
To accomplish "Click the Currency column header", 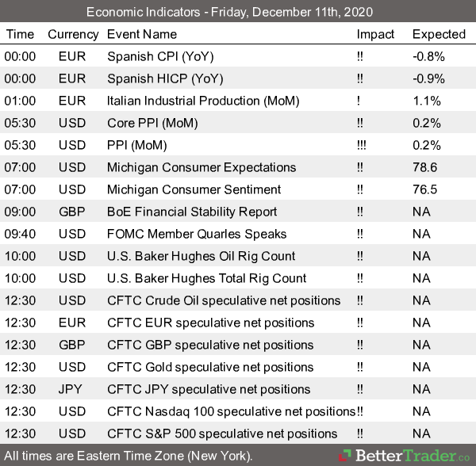I will 73,34.
